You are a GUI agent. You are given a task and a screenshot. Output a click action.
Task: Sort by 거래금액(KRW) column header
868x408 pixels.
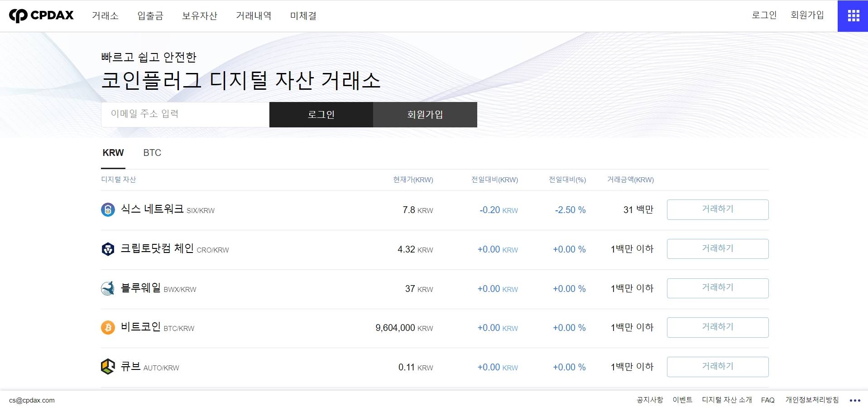[630, 180]
